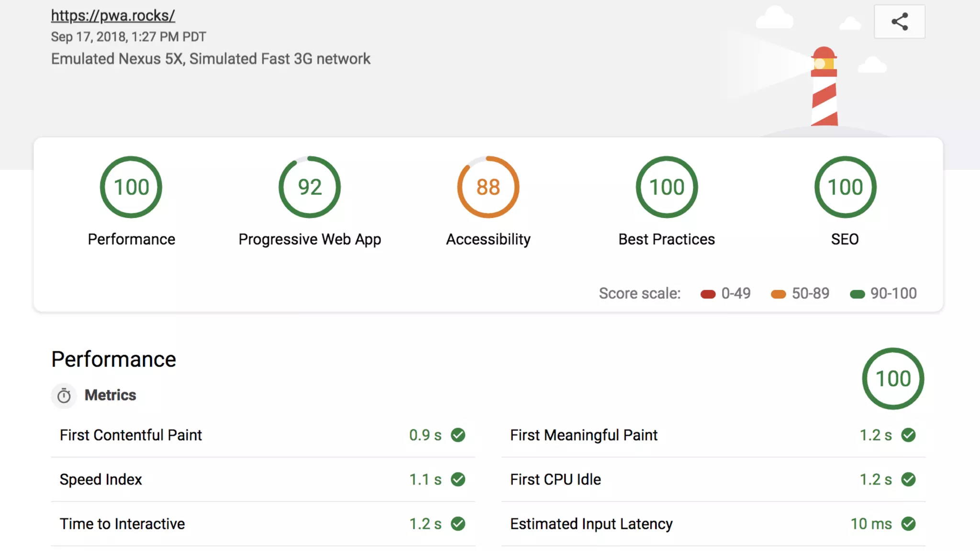Click Estimated Input Latency checkmark icon
The height and width of the screenshot is (551, 980).
click(x=908, y=524)
